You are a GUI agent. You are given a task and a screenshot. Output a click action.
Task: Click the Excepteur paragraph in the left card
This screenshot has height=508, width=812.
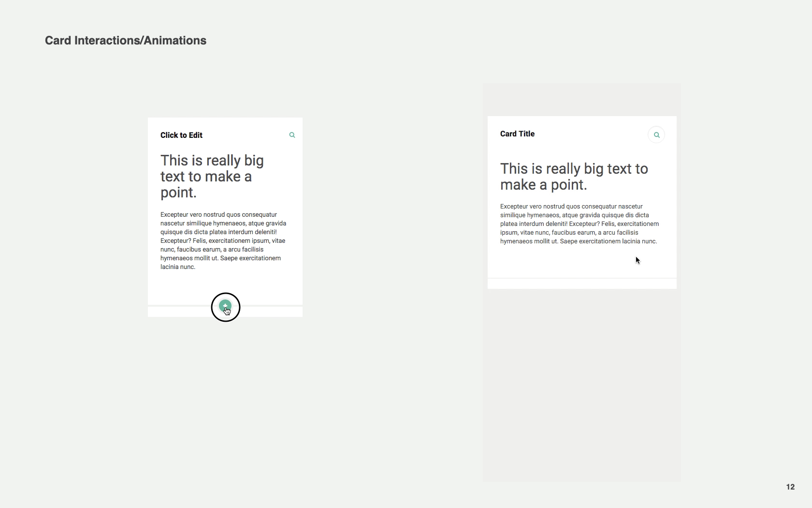[223, 240]
